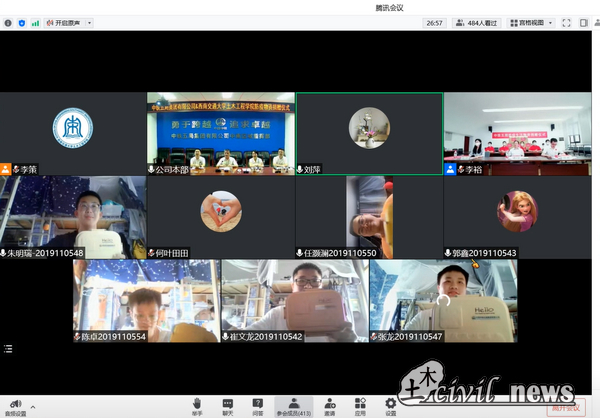Viewport: 600px width, 418px height.
Task: Click the list icon at left edge
Action: [8, 348]
